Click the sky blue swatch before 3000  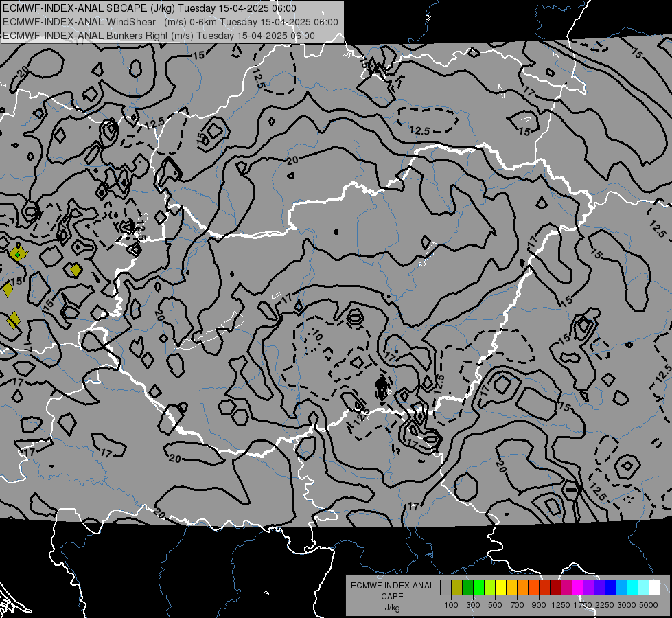point(622,588)
